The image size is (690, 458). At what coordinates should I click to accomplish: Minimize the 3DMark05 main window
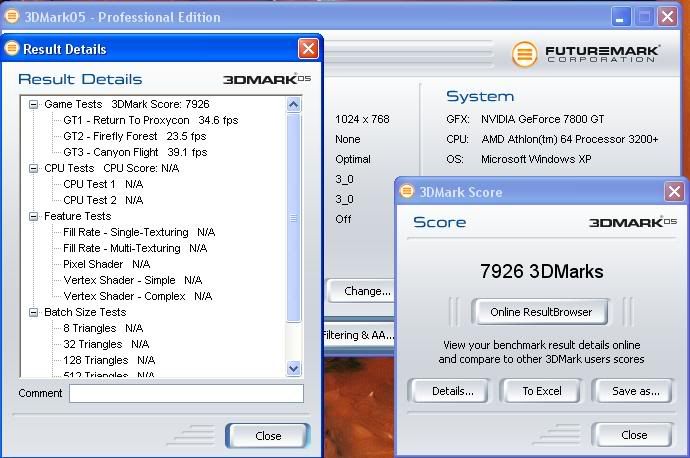(621, 17)
